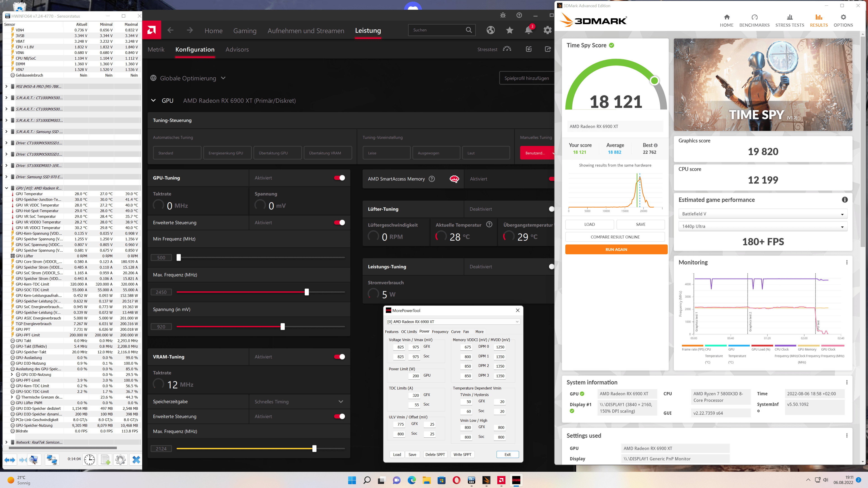Open the notifications bell in Radeon Software
Viewport: 868px width, 488px height.
(528, 30)
